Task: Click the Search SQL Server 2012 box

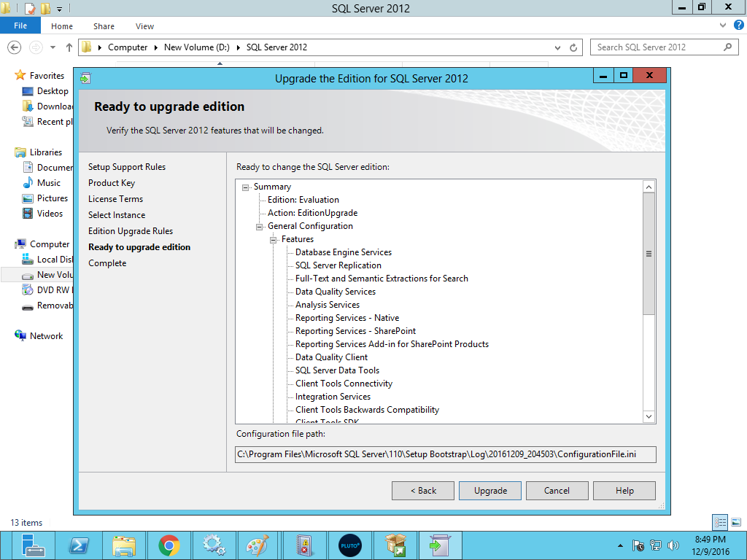Action: 665,47
